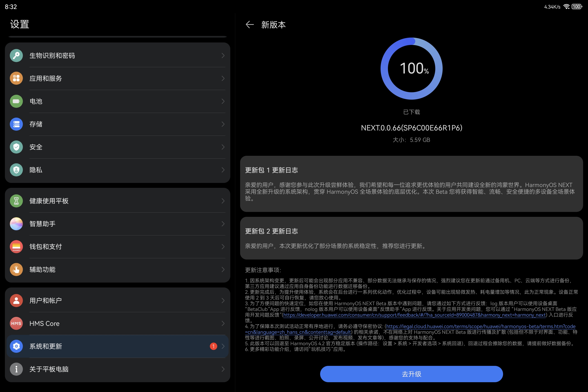Expand HMS Core via its chevron
Screen dimensions: 588x392
click(223, 323)
